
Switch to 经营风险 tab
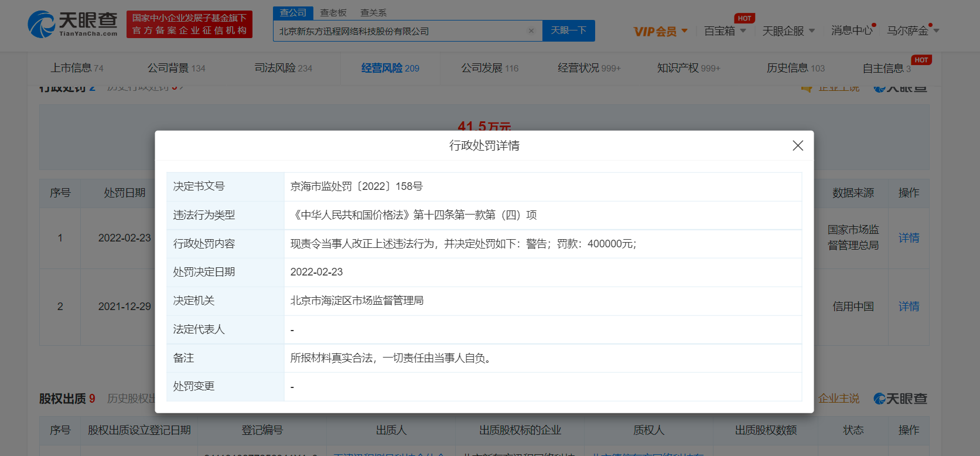(390, 68)
